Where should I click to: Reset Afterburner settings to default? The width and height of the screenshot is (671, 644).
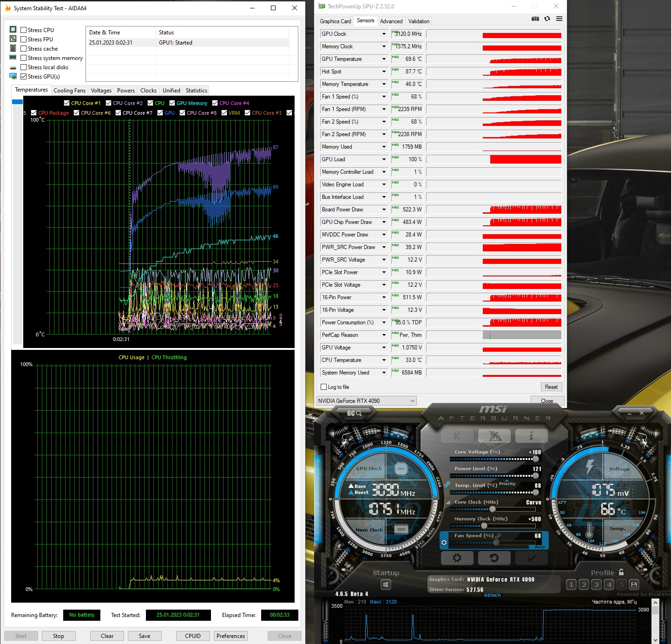point(494,558)
